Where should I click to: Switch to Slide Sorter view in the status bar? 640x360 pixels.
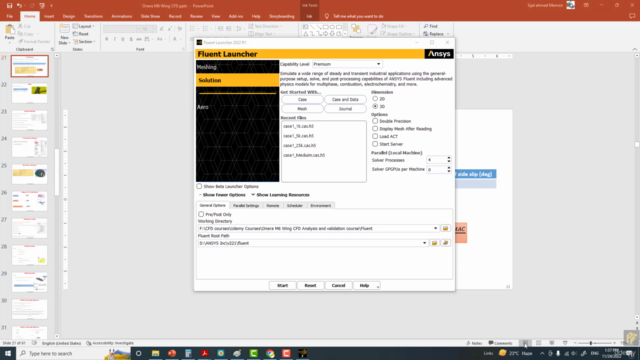click(538, 343)
